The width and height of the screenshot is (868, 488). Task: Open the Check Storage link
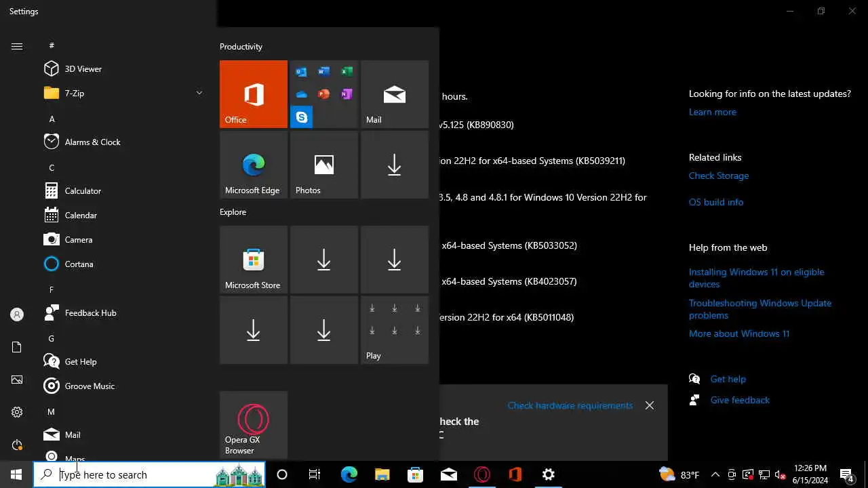pyautogui.click(x=719, y=176)
